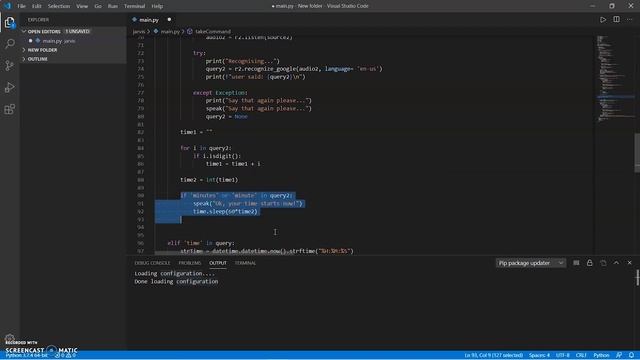The image size is (640, 360).
Task: Collapse the Open Editors section
Action: (x=24, y=31)
